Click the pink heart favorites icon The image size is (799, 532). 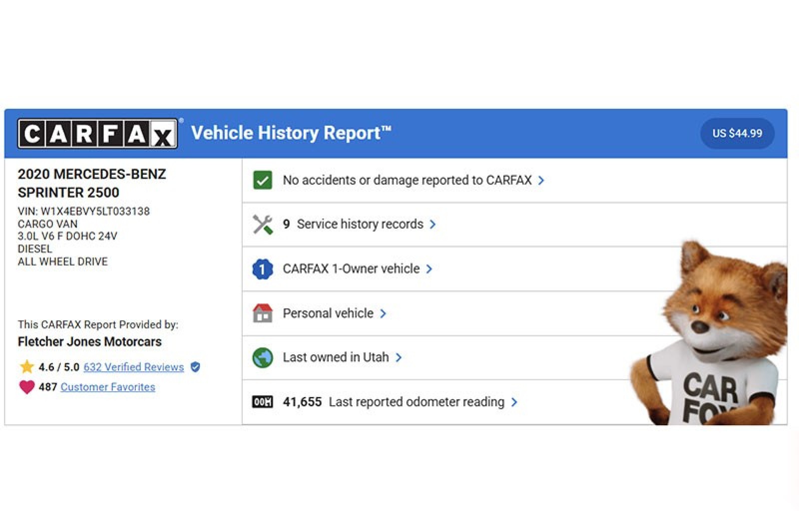[x=26, y=387]
